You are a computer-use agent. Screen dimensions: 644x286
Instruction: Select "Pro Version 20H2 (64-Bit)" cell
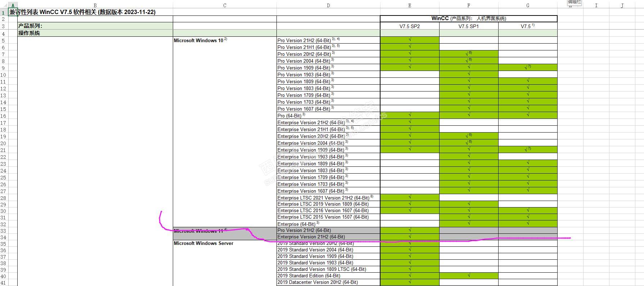(x=328, y=54)
